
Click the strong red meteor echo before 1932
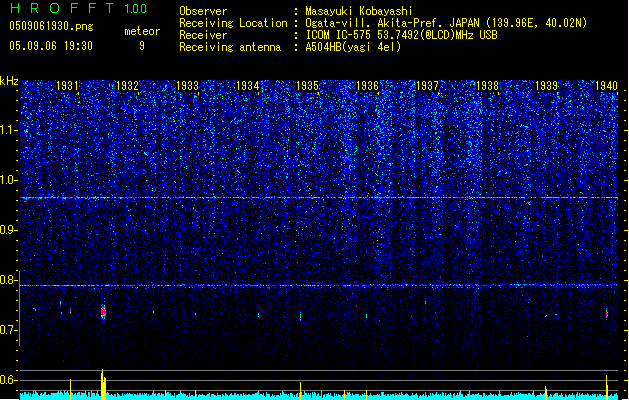103,312
